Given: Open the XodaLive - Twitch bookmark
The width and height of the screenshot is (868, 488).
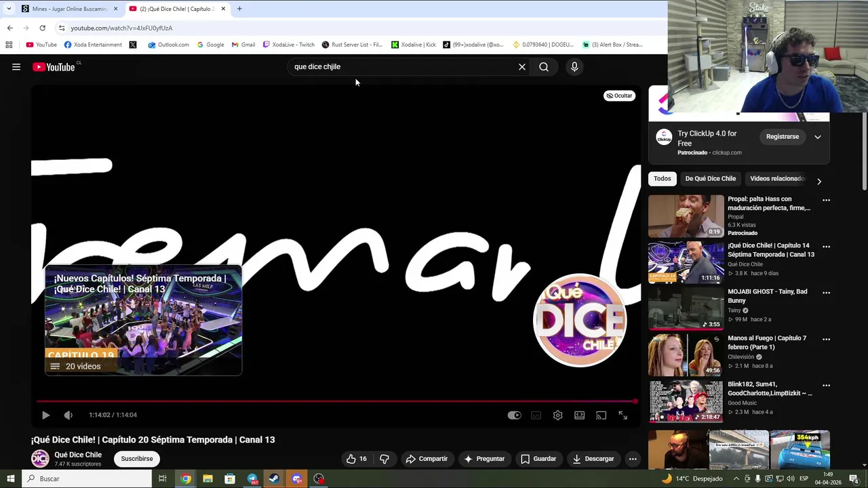Looking at the screenshot, I should click(x=288, y=45).
